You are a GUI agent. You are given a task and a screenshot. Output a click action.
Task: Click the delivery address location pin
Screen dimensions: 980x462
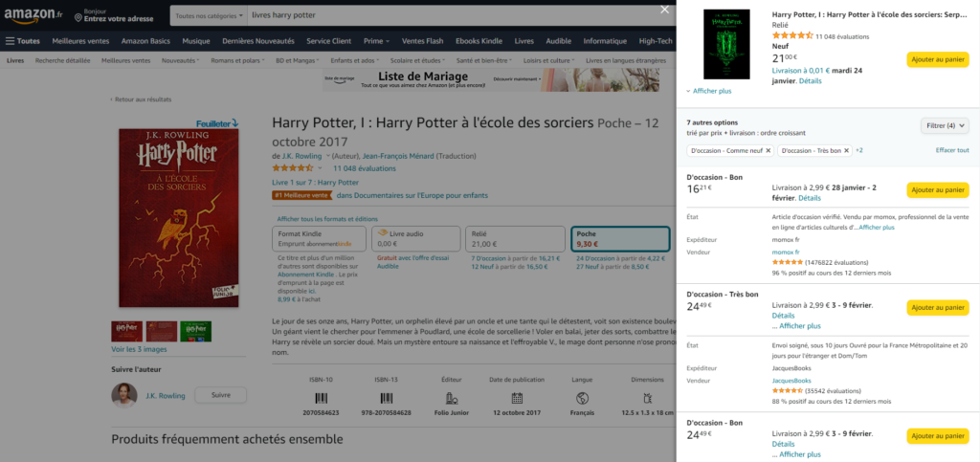point(78,18)
